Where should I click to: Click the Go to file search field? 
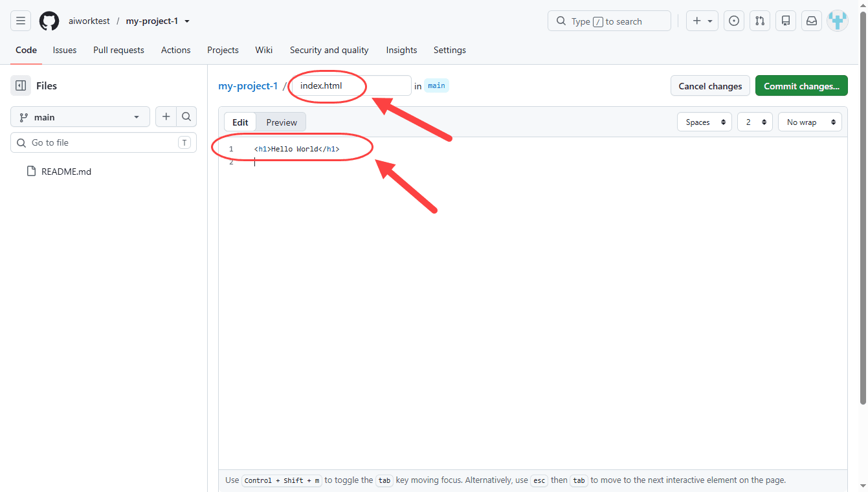[x=104, y=142]
